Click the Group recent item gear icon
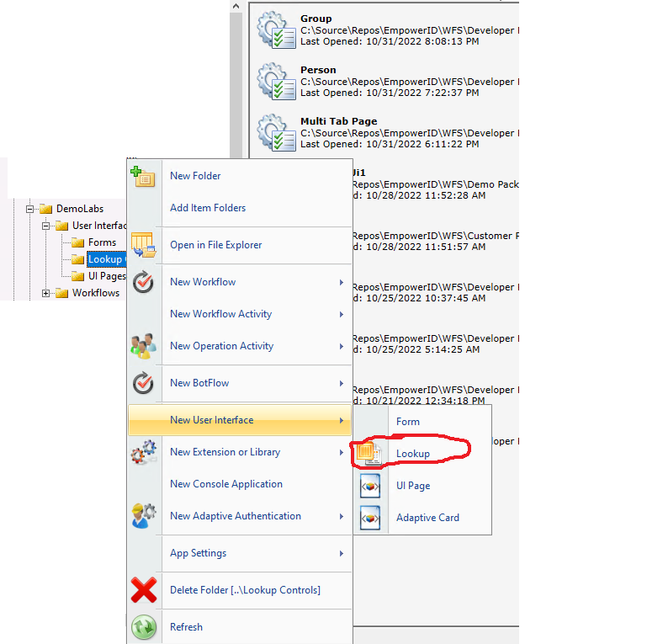 pos(276,30)
